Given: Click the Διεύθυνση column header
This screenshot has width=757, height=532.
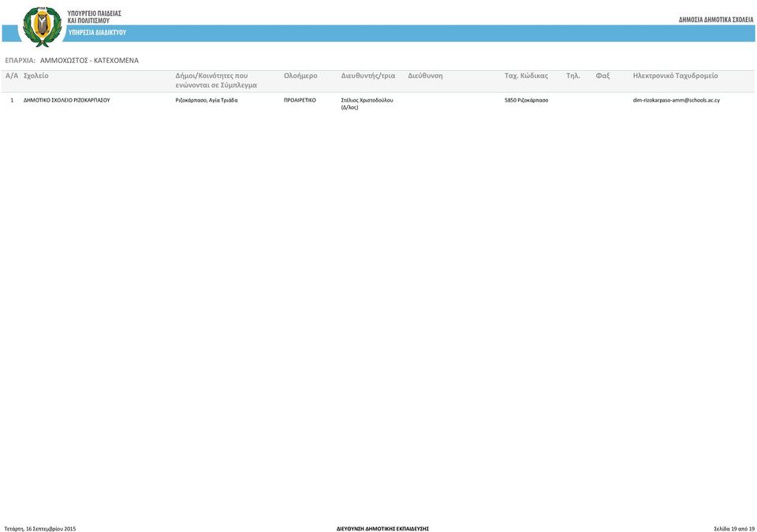Looking at the screenshot, I should click(425, 76).
